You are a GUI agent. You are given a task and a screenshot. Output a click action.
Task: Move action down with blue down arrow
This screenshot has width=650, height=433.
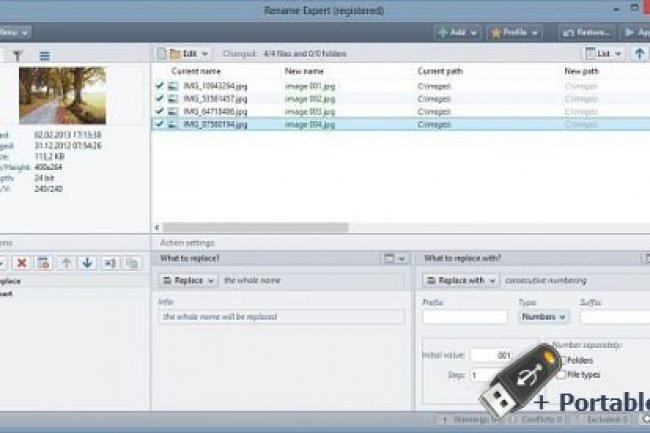click(x=87, y=263)
